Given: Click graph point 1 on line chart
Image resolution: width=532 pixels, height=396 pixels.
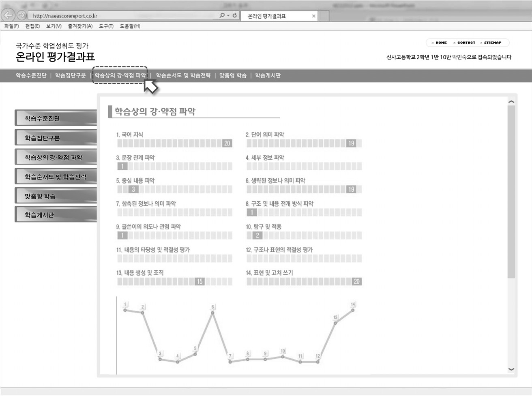Looking at the screenshot, I should [x=125, y=310].
